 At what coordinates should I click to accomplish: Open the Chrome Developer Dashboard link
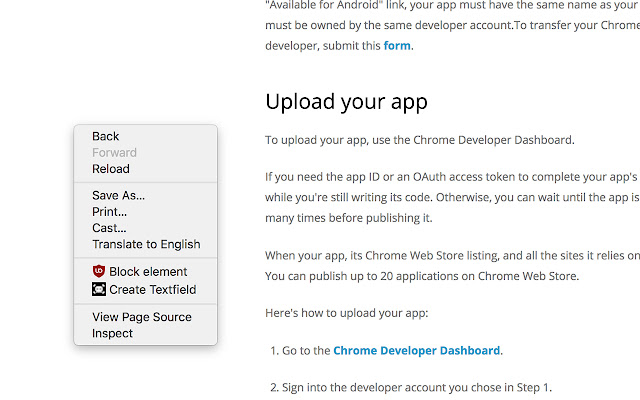[416, 351]
